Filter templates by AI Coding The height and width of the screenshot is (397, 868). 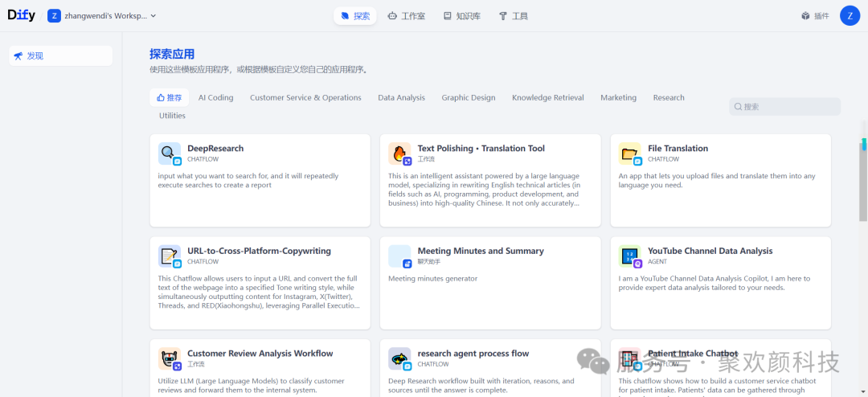(216, 97)
